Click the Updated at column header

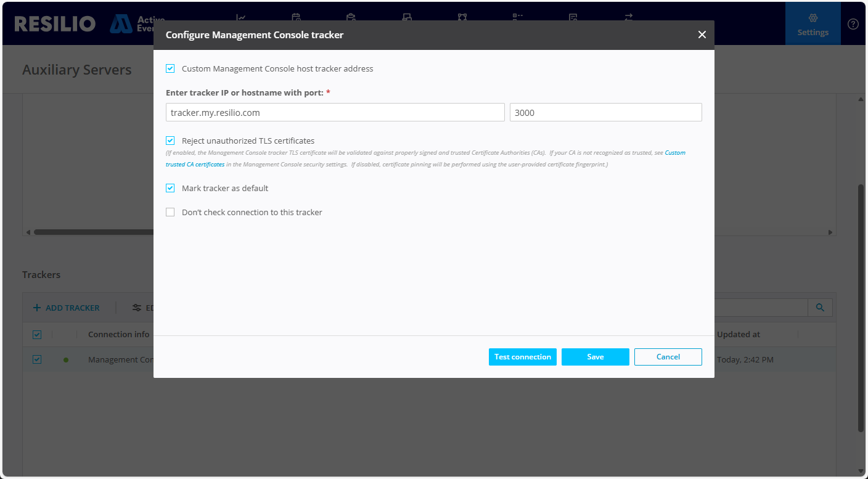pos(739,334)
